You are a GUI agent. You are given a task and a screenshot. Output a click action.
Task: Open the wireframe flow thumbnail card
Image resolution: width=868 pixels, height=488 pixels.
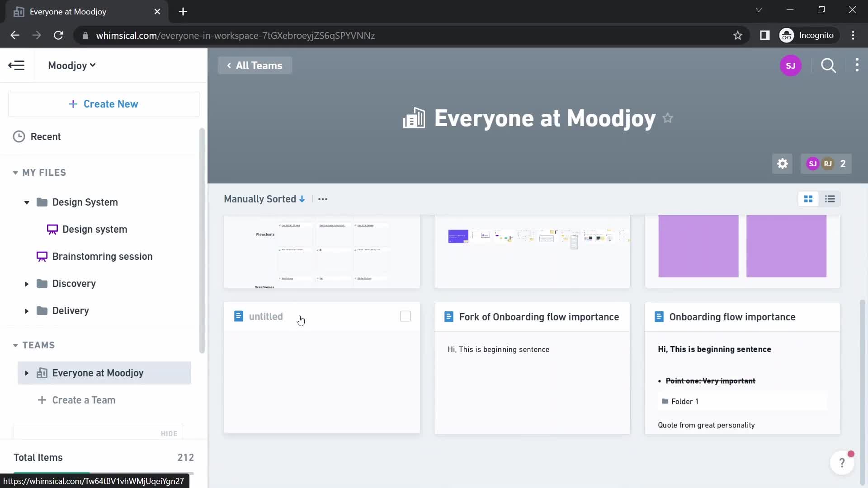pyautogui.click(x=532, y=251)
